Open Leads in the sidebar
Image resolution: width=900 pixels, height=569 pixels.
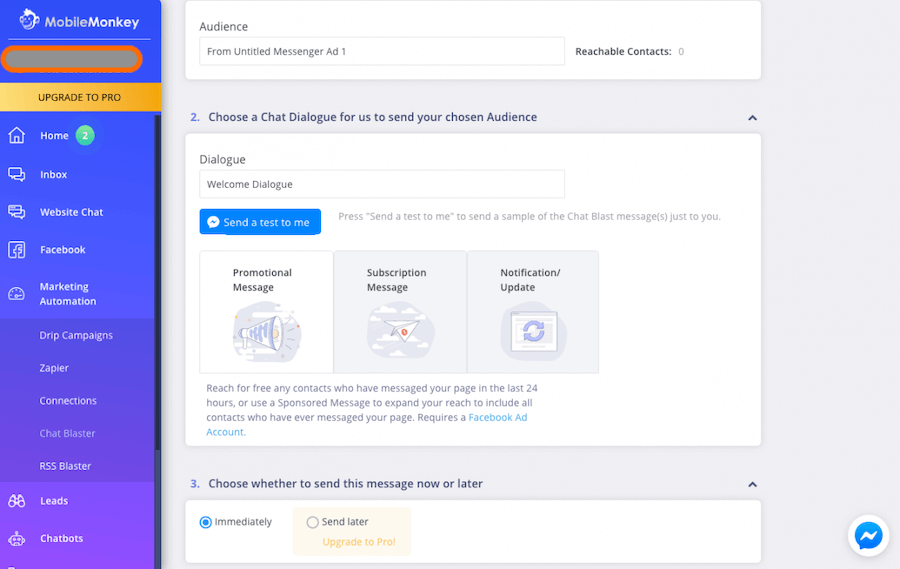pyautogui.click(x=54, y=501)
